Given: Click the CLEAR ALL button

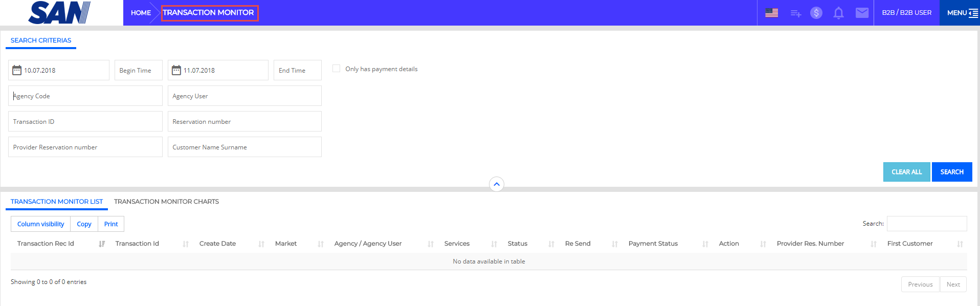Looking at the screenshot, I should pyautogui.click(x=906, y=172).
